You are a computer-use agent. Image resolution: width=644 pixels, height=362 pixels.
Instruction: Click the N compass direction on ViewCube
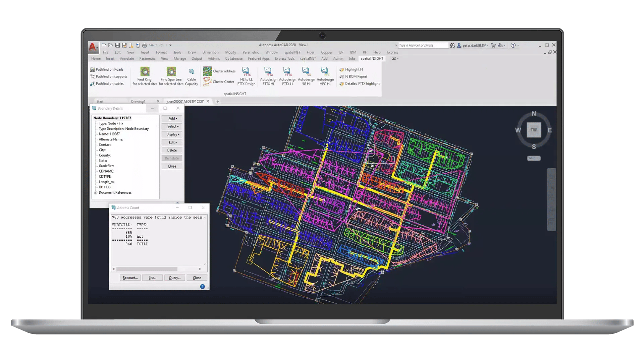tap(534, 114)
